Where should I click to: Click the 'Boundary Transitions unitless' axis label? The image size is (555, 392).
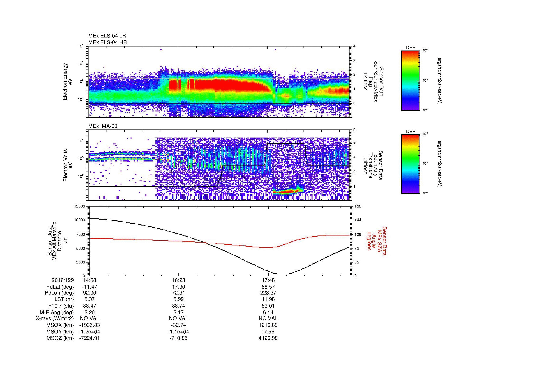coord(373,165)
